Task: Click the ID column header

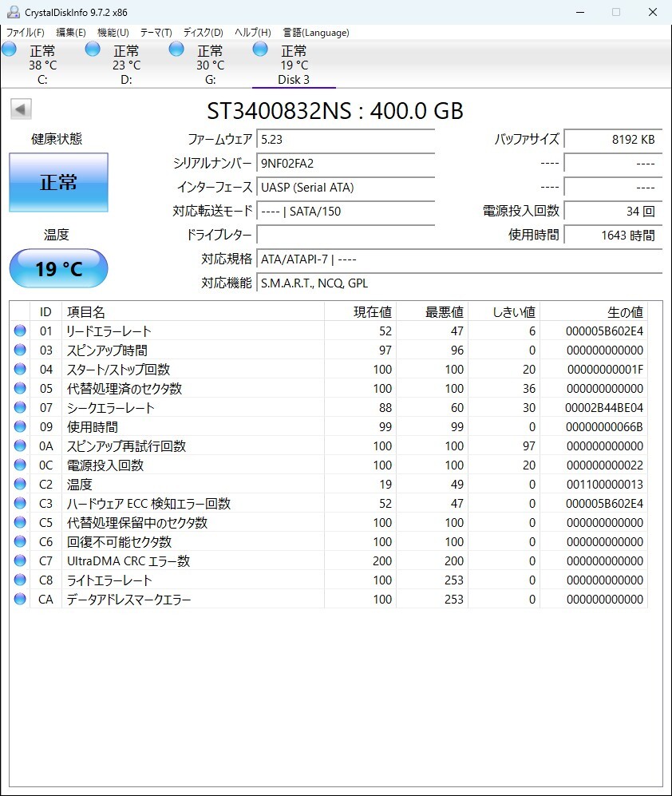Action: 45,311
